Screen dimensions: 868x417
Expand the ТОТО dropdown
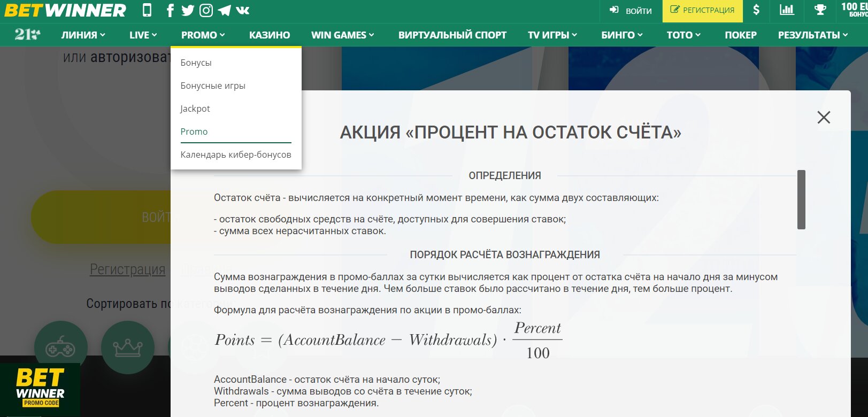point(683,35)
